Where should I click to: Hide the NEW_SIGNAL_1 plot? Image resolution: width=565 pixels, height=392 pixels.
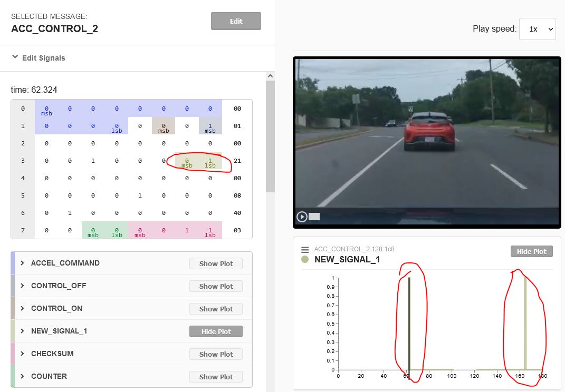pyautogui.click(x=216, y=331)
